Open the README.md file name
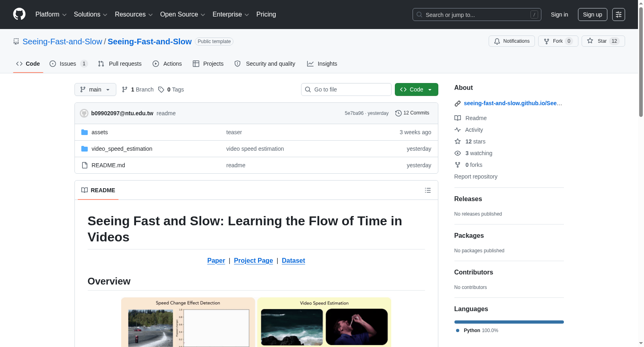 [x=108, y=165]
